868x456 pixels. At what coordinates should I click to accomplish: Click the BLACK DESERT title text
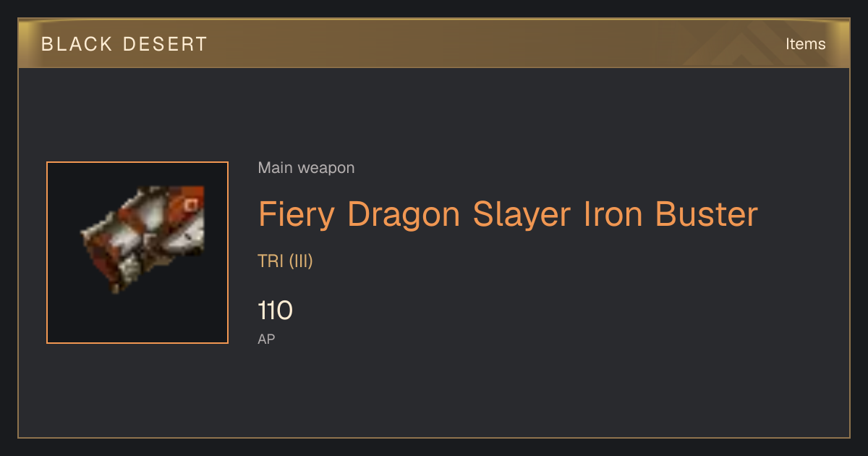[124, 44]
